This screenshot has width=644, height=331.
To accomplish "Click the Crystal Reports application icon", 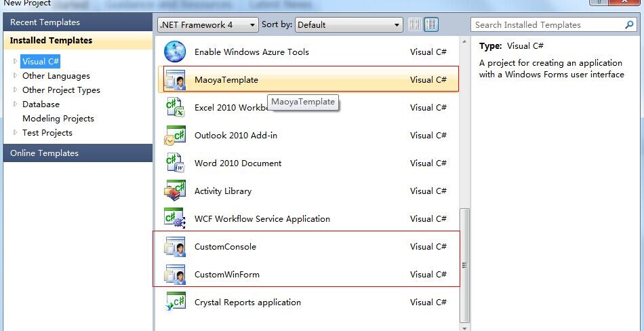I will (175, 302).
